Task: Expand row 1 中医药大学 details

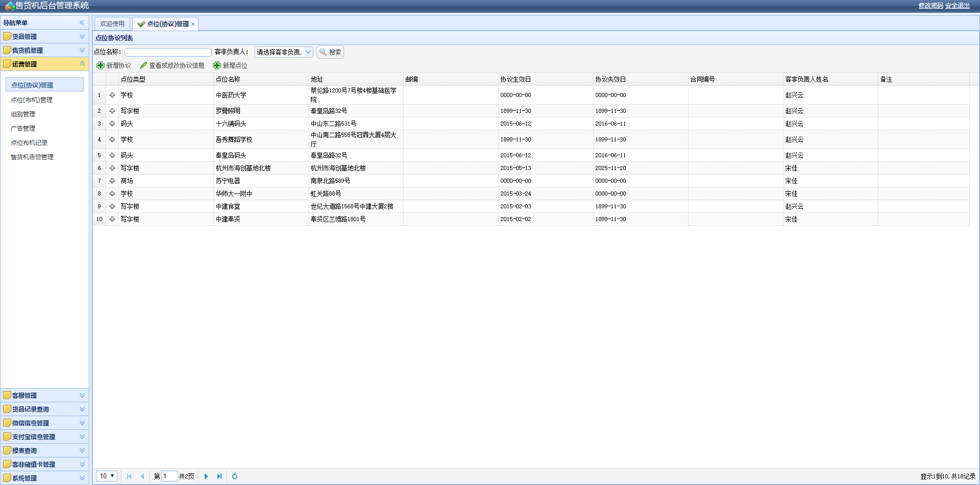Action: (112, 95)
